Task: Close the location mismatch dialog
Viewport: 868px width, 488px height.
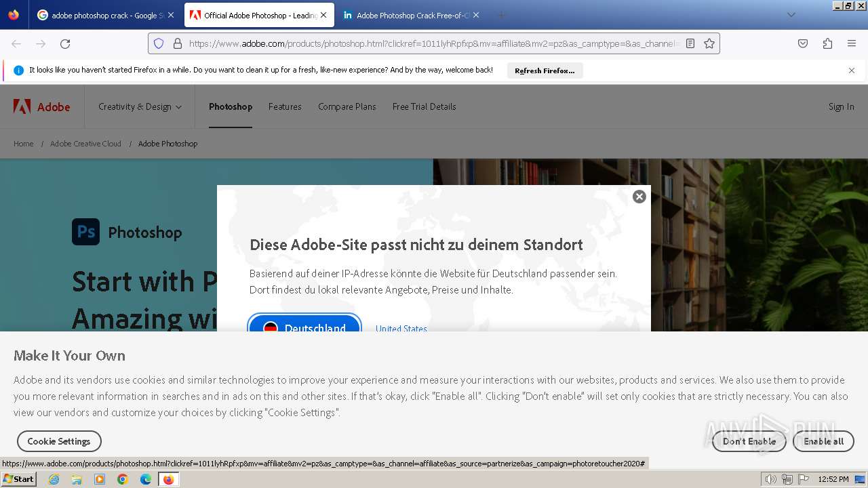Action: 639,197
